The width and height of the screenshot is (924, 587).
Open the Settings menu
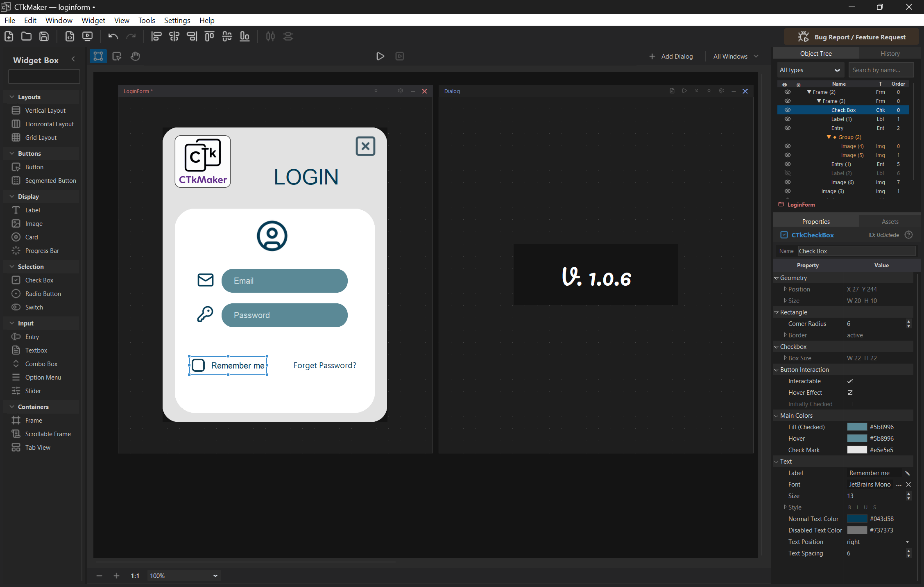coord(177,20)
